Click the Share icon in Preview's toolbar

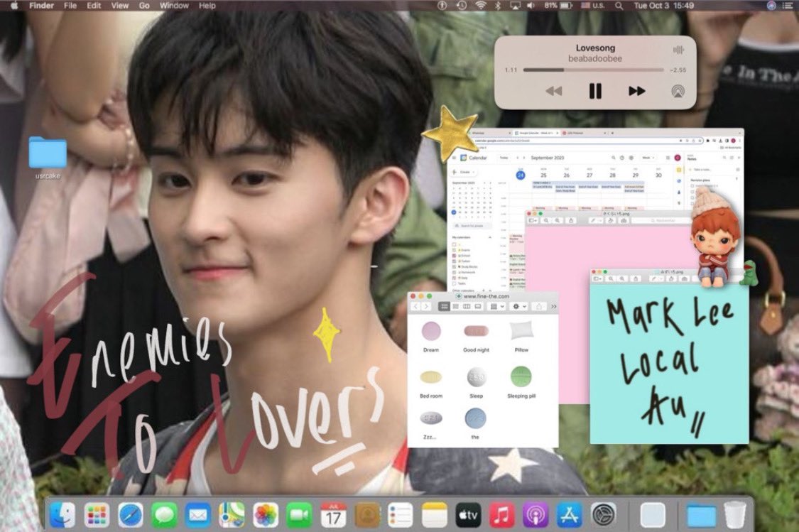(571, 220)
